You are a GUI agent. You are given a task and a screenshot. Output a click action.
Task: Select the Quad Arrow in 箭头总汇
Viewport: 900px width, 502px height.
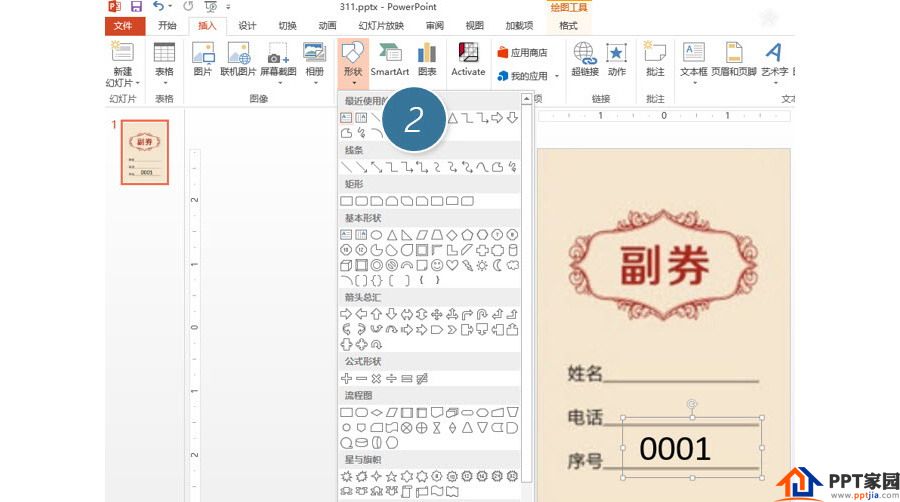[x=437, y=314]
